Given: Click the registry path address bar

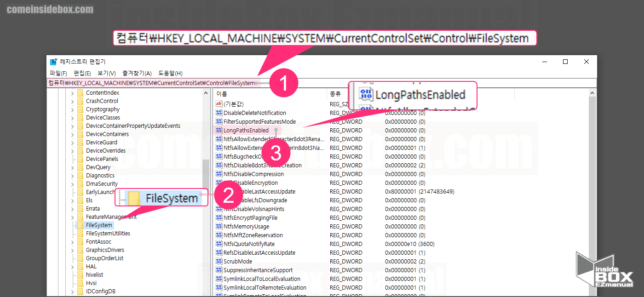Looking at the screenshot, I should (x=322, y=83).
